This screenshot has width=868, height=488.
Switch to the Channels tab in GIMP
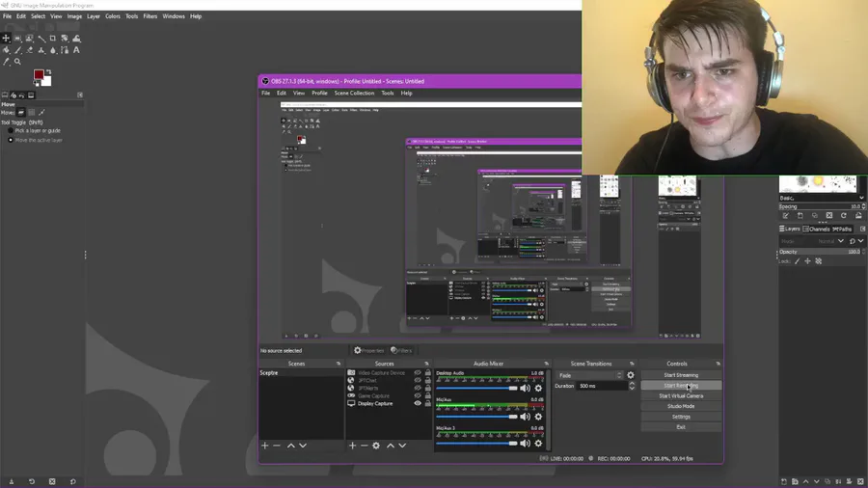(817, 229)
